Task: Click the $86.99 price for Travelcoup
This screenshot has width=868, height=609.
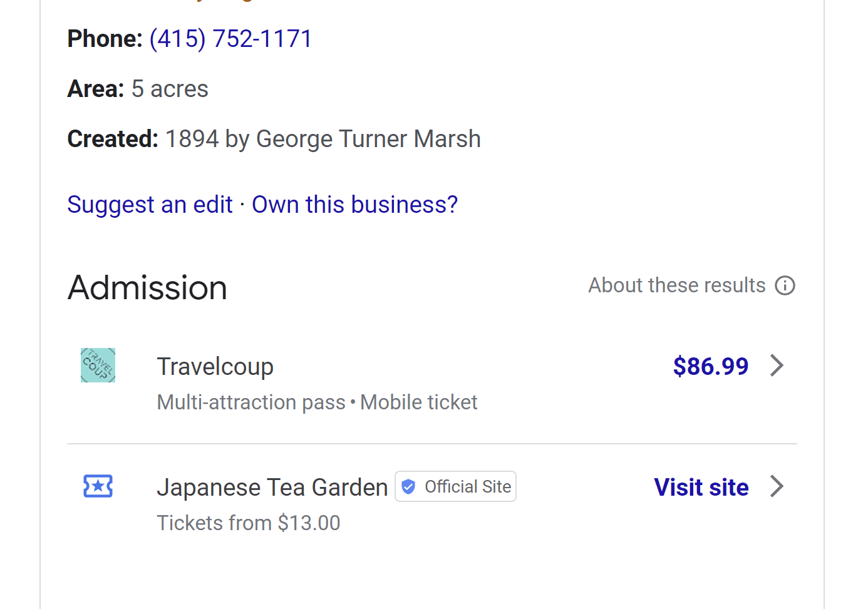Action: click(710, 366)
